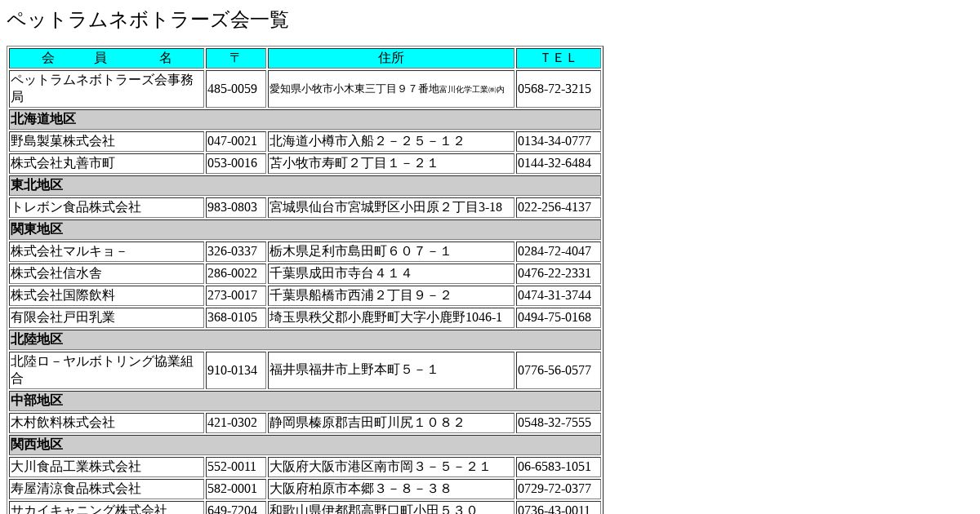980x514 pixels.
Task: Click phone number 0144-32-6484
Action: [x=555, y=163]
